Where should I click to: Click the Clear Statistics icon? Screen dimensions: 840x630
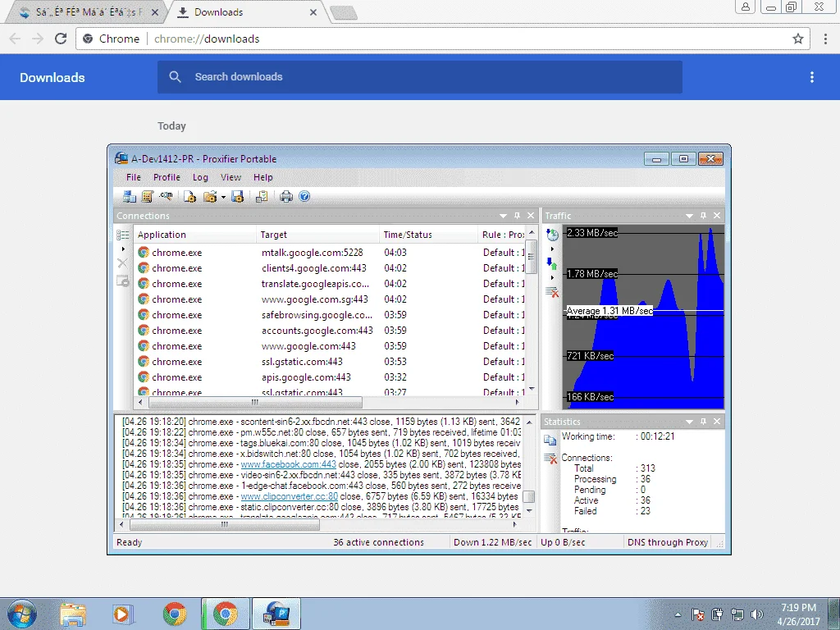click(x=550, y=459)
